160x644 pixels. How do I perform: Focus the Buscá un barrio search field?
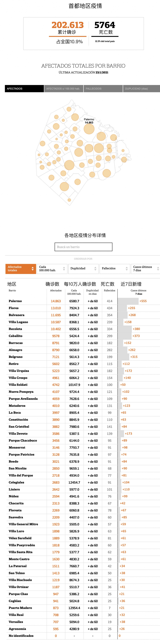(x=83, y=247)
